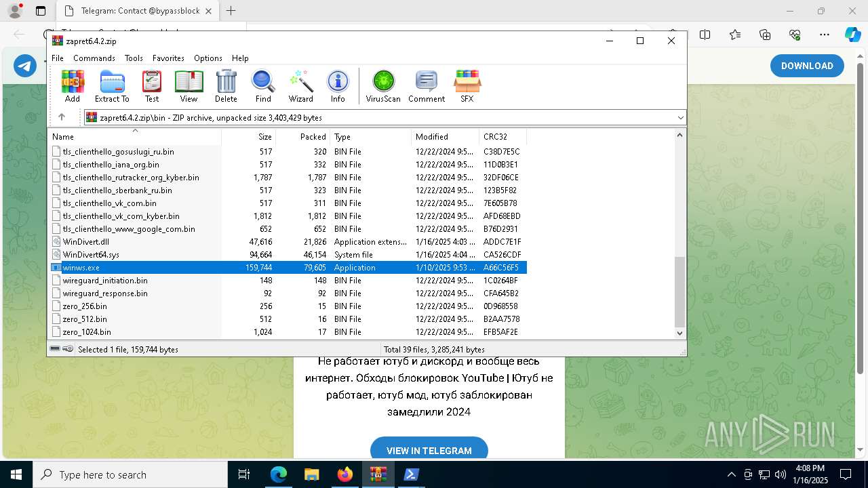Open the File menu
The image size is (868, 488).
(58, 58)
